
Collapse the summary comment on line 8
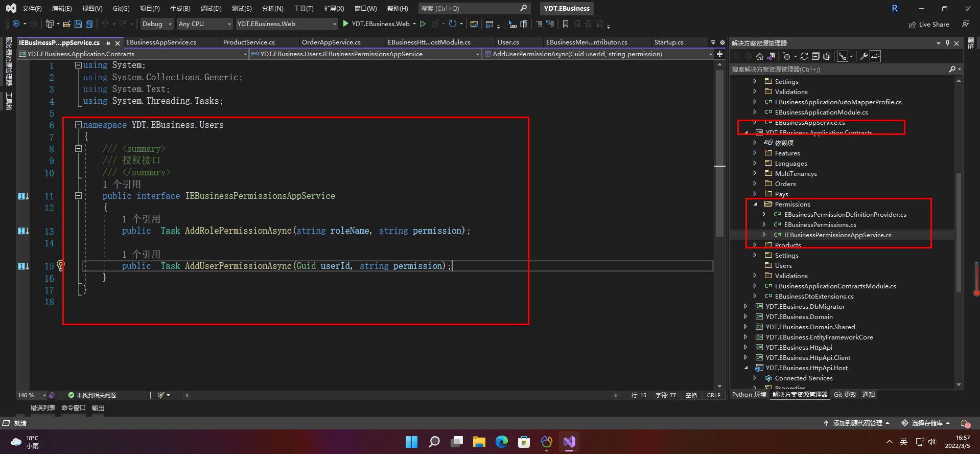point(78,148)
